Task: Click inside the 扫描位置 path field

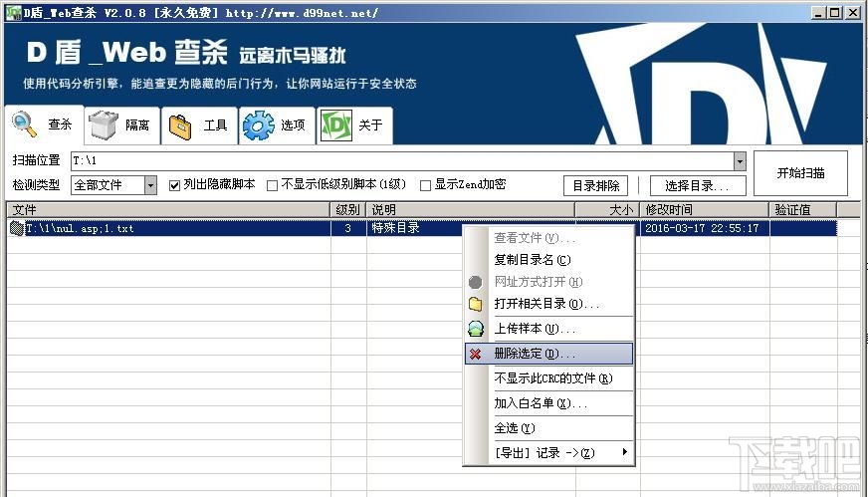Action: [402, 161]
